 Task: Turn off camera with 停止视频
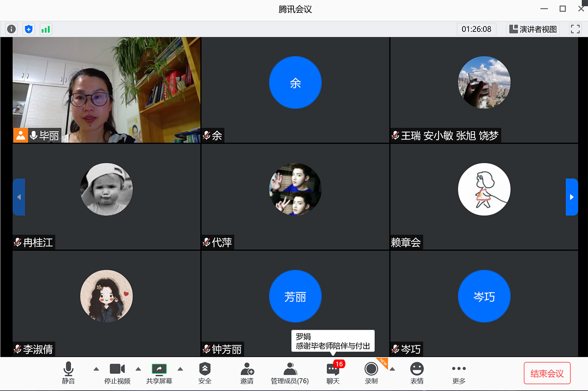click(x=117, y=373)
